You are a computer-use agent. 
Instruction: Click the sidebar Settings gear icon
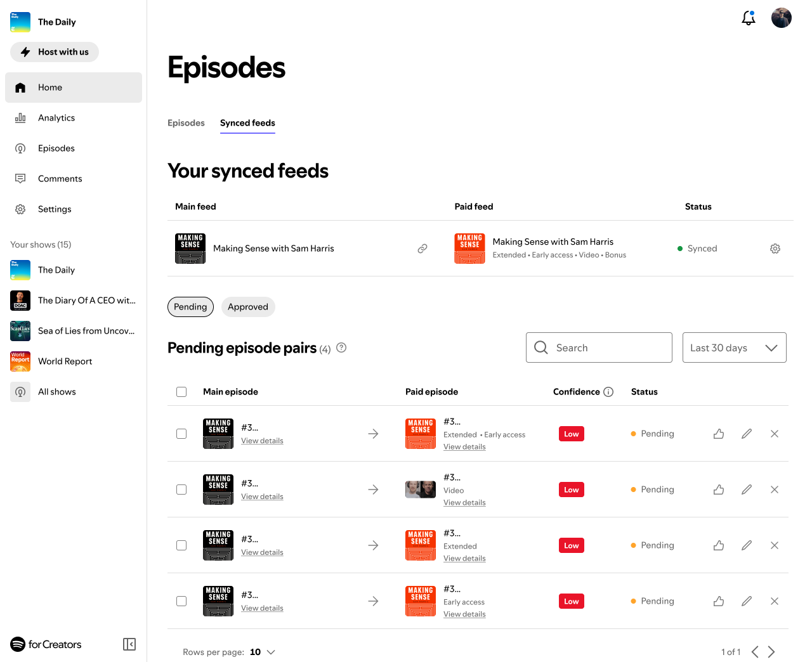pyautogui.click(x=20, y=209)
